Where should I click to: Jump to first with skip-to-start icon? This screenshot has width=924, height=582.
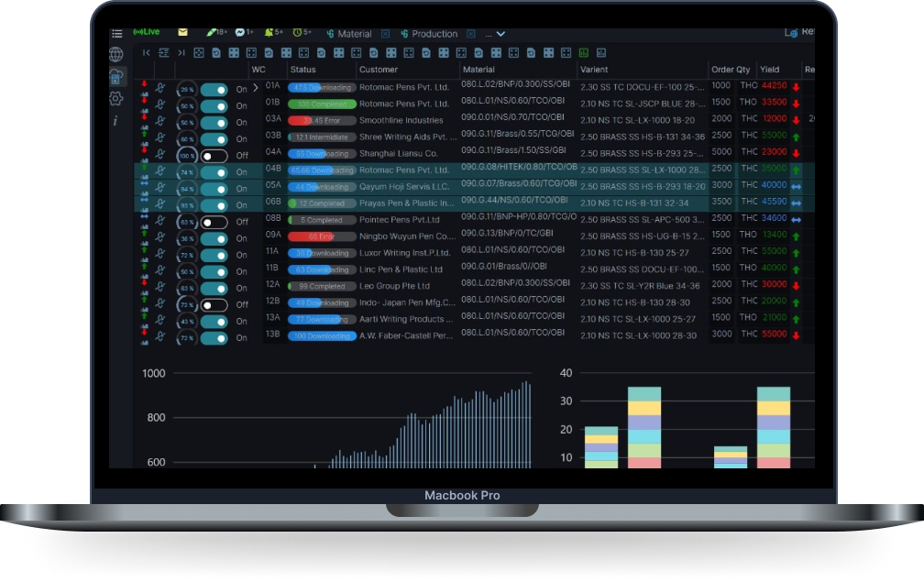point(146,53)
